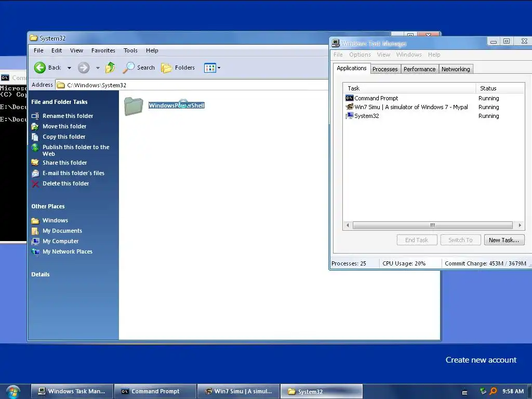The height and width of the screenshot is (399, 532).
Task: Switch to Networking tab in Task Manager
Action: coord(456,69)
